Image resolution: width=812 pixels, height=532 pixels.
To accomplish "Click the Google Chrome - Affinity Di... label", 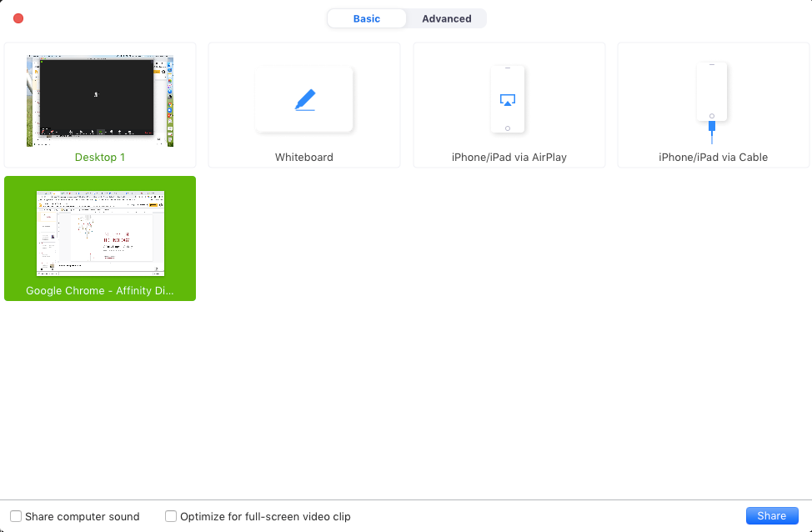I will [x=99, y=290].
